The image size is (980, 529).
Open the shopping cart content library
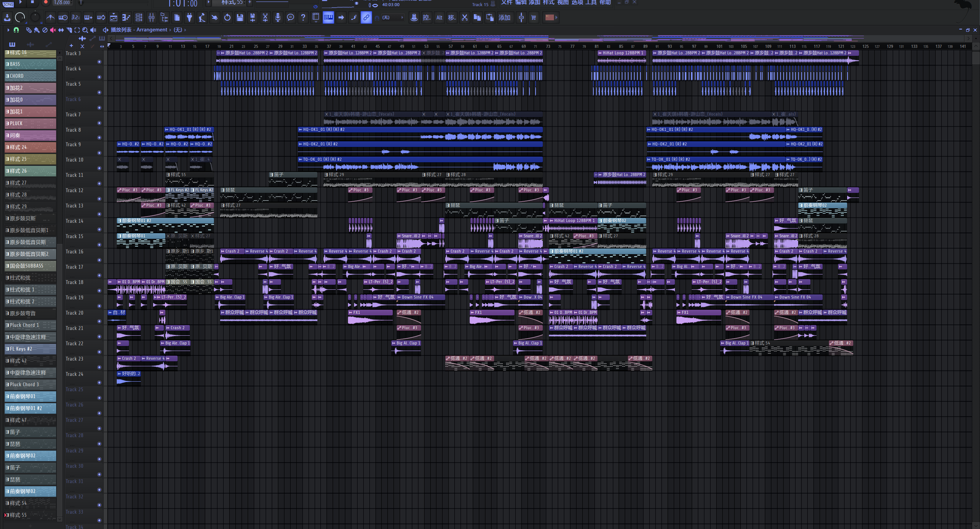(534, 18)
